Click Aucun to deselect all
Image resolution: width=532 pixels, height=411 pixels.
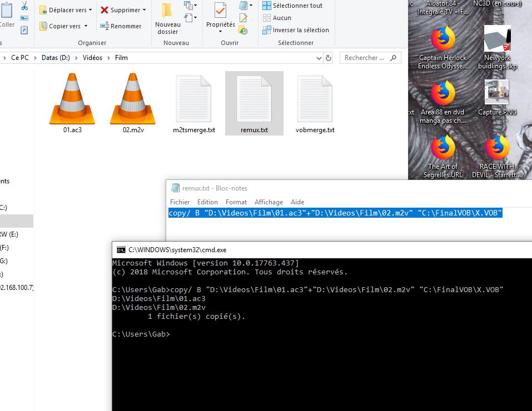[x=277, y=18]
